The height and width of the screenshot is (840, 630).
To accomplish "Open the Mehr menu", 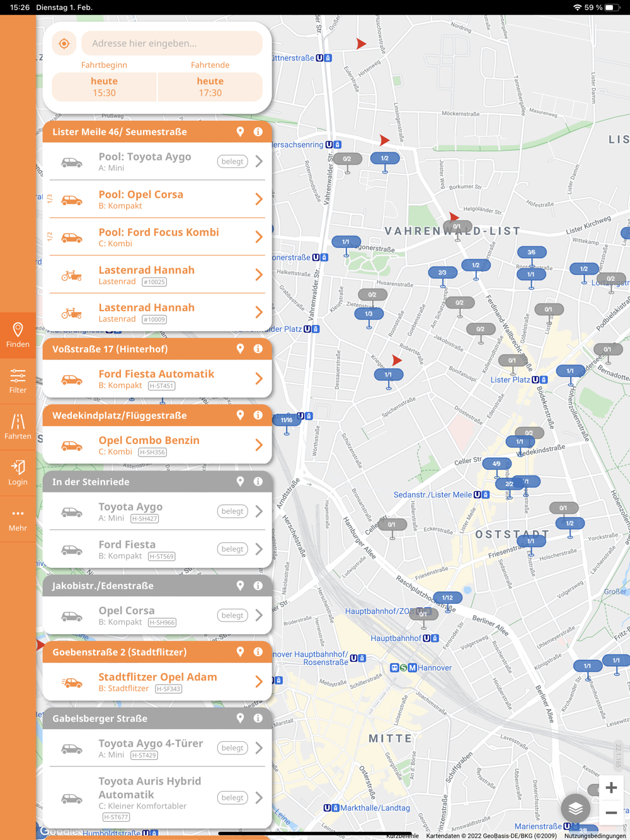I will 18,520.
